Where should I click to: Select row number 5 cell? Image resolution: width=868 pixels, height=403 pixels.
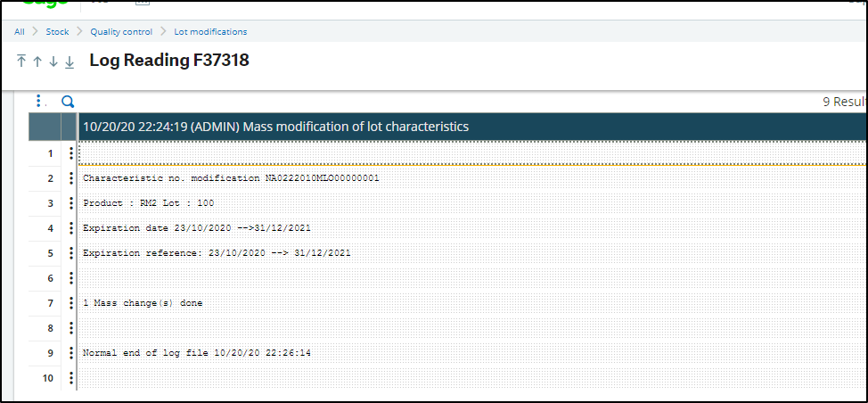pos(51,253)
